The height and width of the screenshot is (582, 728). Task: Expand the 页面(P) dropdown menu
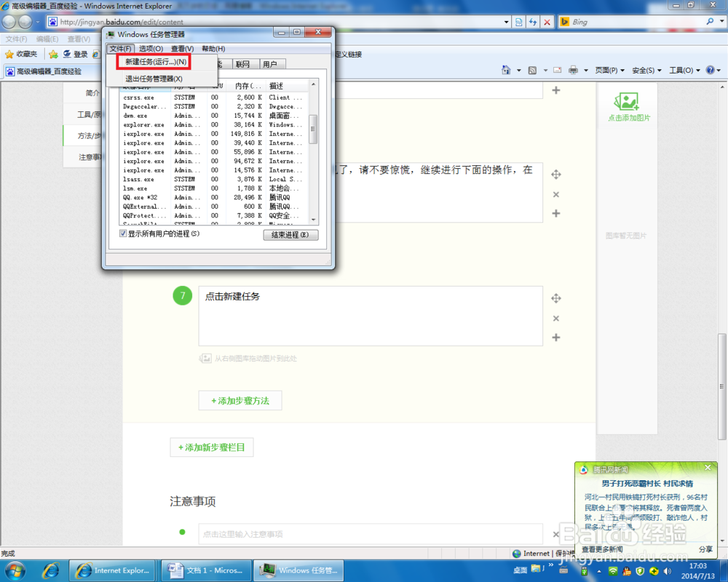[x=609, y=70]
